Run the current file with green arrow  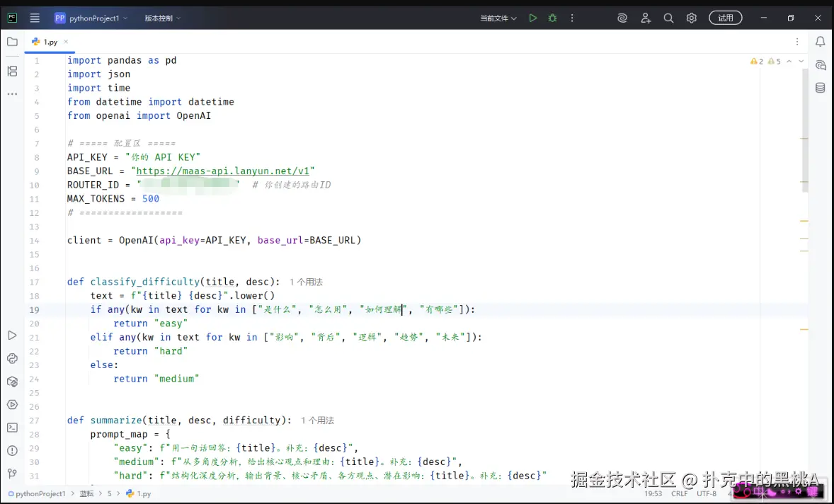click(x=533, y=18)
